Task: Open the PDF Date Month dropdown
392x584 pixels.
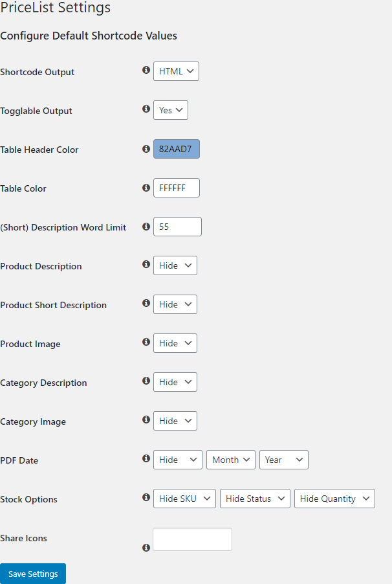Action: pyautogui.click(x=231, y=460)
